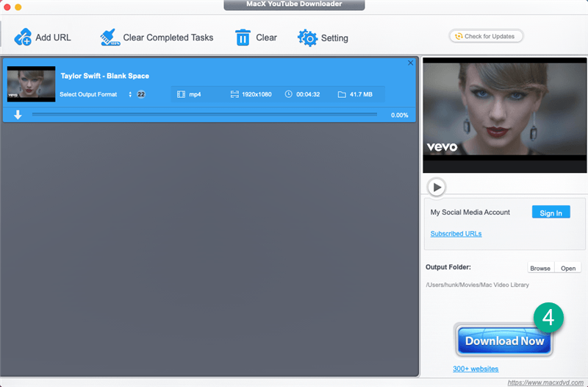Click the 1920x1080 resolution icon
Image resolution: width=588 pixels, height=387 pixels.
(234, 94)
